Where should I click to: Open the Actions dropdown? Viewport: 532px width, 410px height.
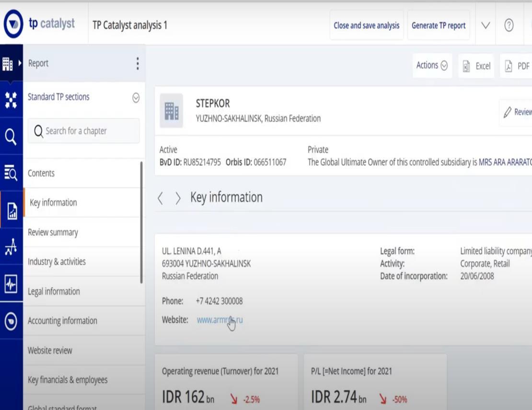432,65
